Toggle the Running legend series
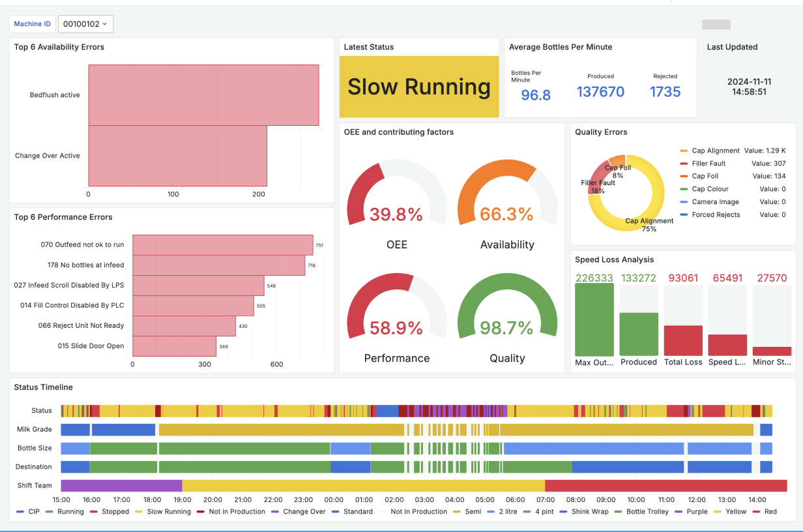This screenshot has width=803, height=532. (65, 512)
